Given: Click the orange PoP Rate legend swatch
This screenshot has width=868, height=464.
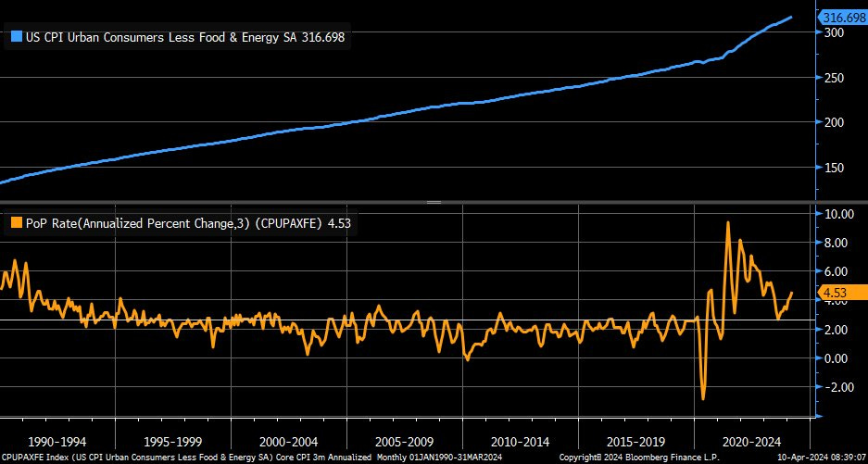Looking at the screenshot, I should pos(16,222).
